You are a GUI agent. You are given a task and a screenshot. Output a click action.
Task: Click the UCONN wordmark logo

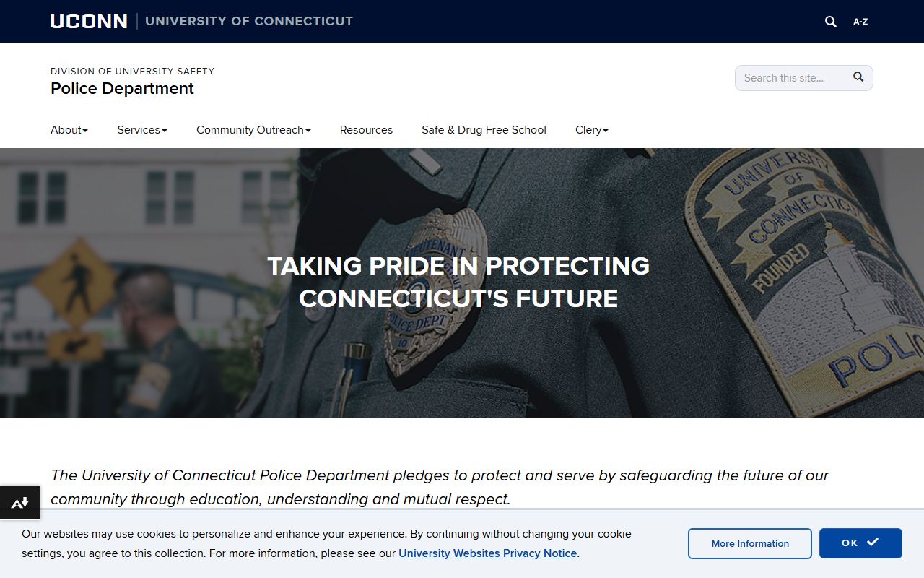click(89, 22)
